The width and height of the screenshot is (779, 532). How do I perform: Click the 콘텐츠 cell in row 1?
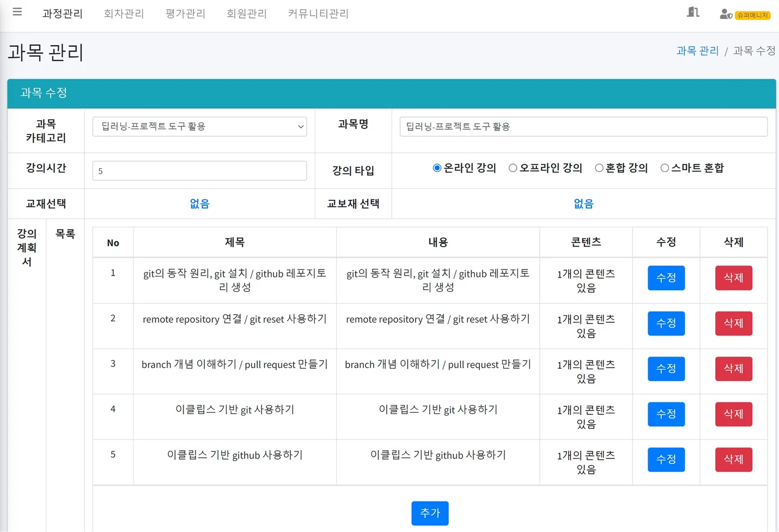coord(586,280)
